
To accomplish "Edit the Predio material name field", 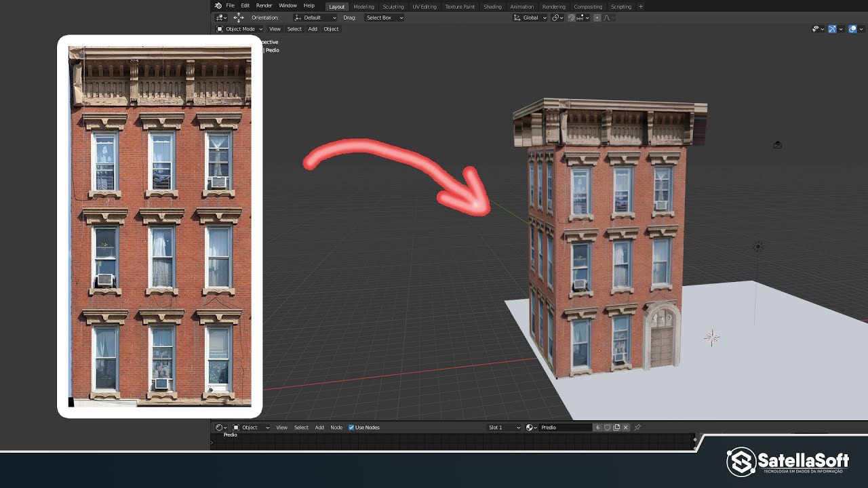I will pyautogui.click(x=566, y=428).
